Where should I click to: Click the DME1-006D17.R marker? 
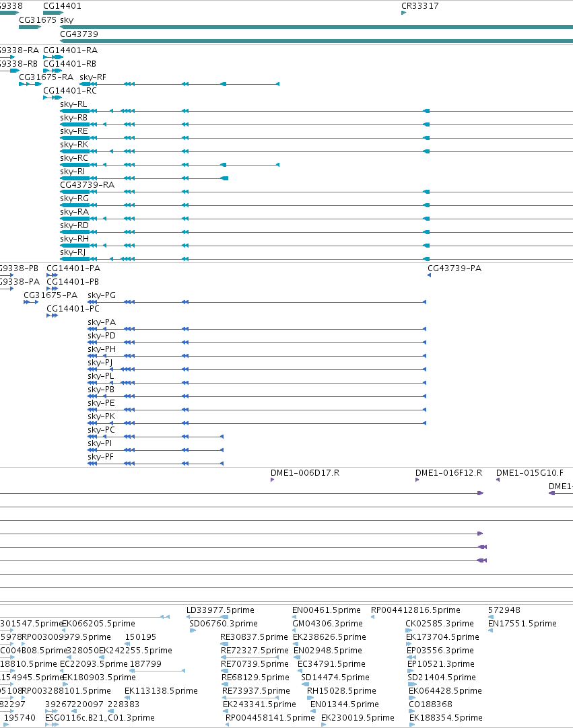pos(272,480)
